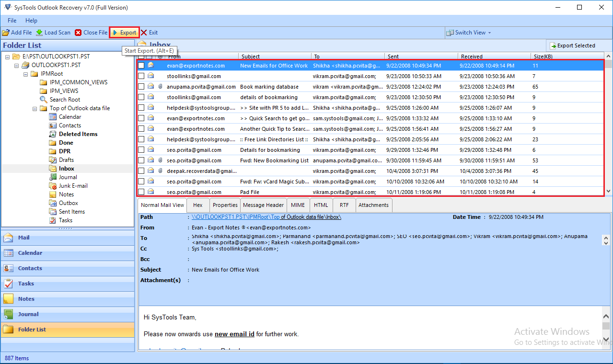Select the Load Scan icon

[53, 33]
